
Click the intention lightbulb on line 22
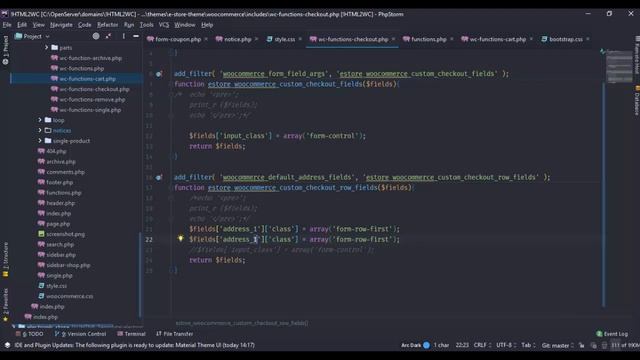pos(180,238)
